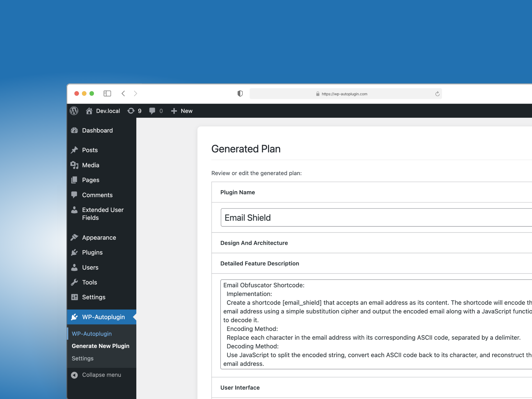Click the updates icon showing 9
This screenshot has width=532, height=399.
coord(134,111)
